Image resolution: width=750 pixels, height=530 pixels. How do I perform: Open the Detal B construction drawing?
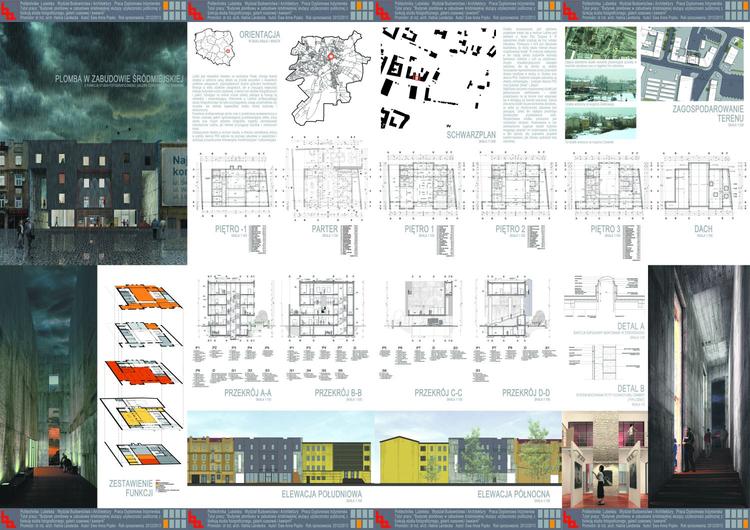(x=605, y=363)
